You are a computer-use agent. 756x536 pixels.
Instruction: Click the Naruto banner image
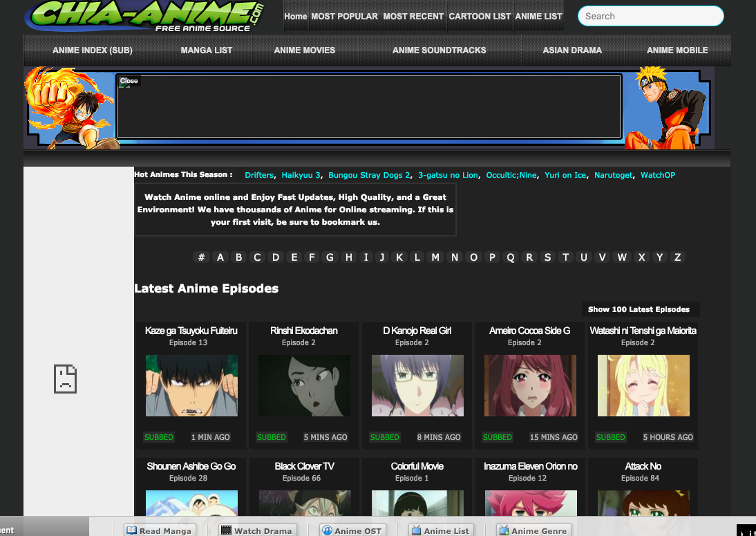668,108
